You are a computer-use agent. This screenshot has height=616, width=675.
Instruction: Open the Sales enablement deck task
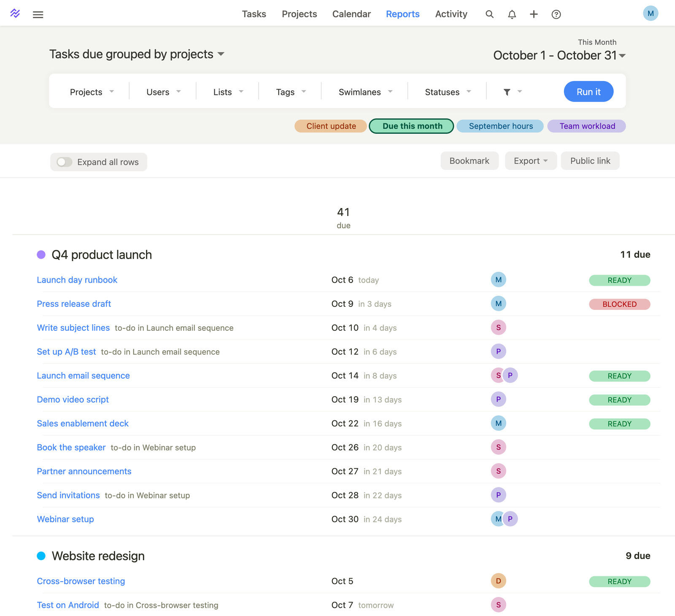[x=83, y=423]
